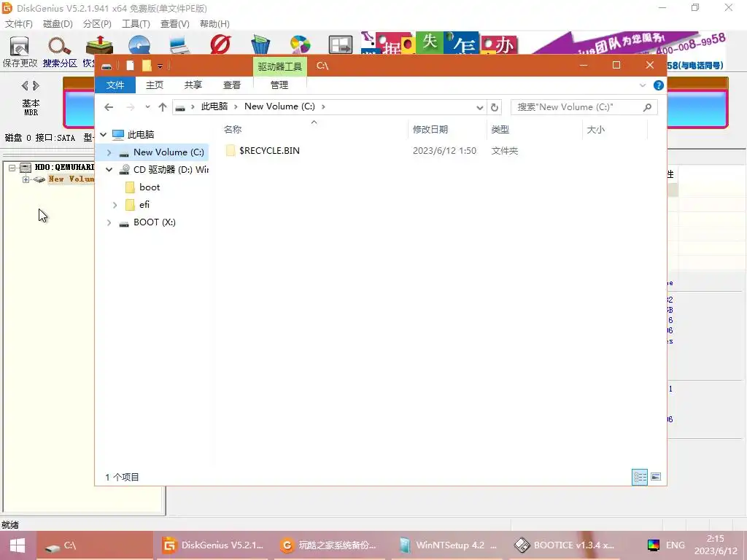
Task: Go up one folder level in Explorer
Action: 163,107
